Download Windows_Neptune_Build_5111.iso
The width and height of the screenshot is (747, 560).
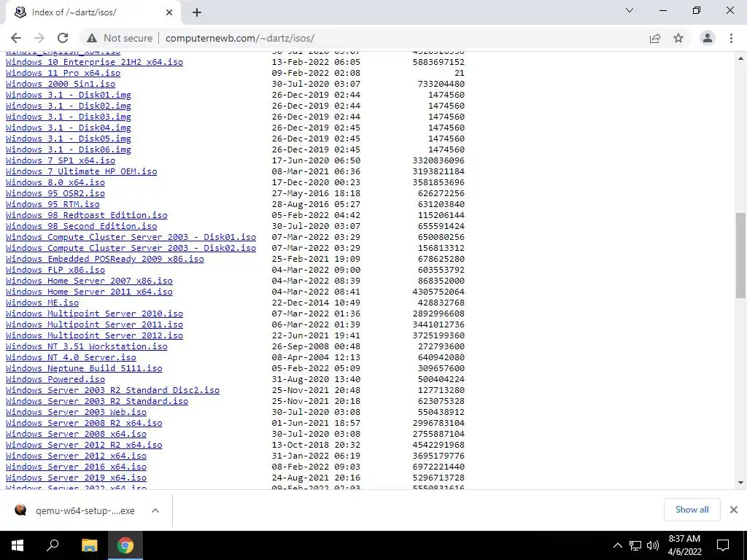(84, 368)
